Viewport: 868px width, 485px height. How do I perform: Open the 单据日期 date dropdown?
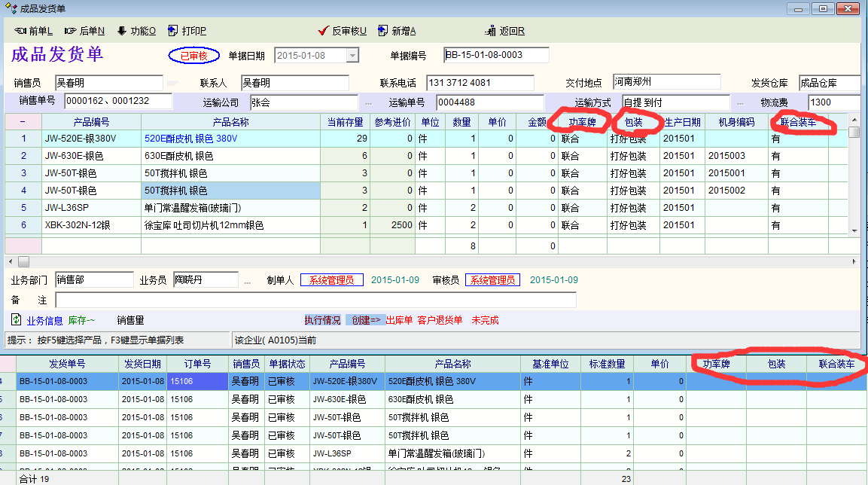coord(352,55)
